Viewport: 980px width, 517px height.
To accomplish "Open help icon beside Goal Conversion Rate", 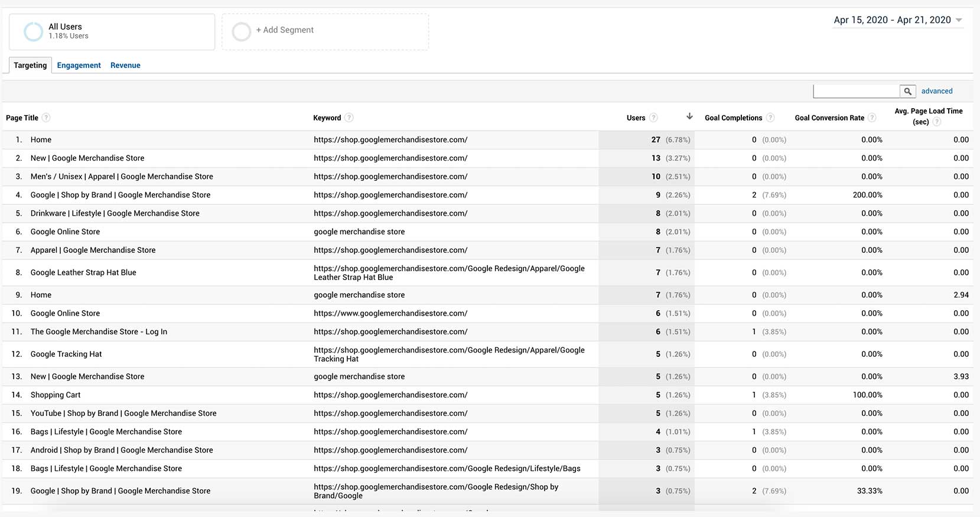I will 872,118.
